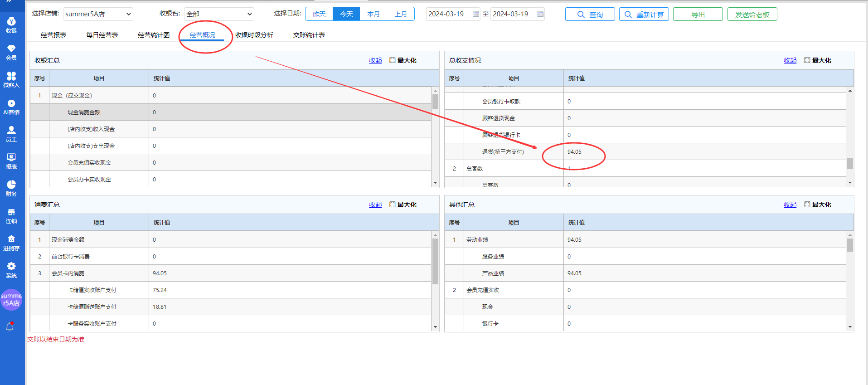Viewport: 868px width, 385px height.
Task: Maximize the 其他汇总 panel
Action: pyautogui.click(x=818, y=205)
